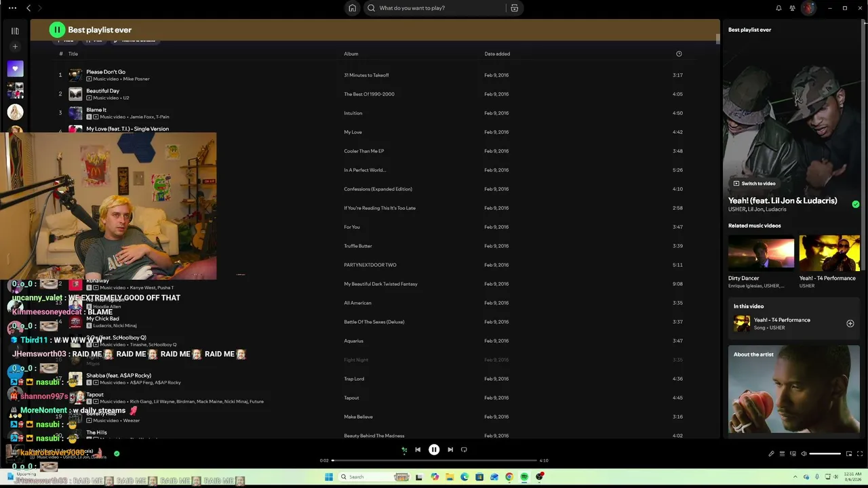The height and width of the screenshot is (488, 868).
Task: Open Friend Activity icon
Action: 793,8
